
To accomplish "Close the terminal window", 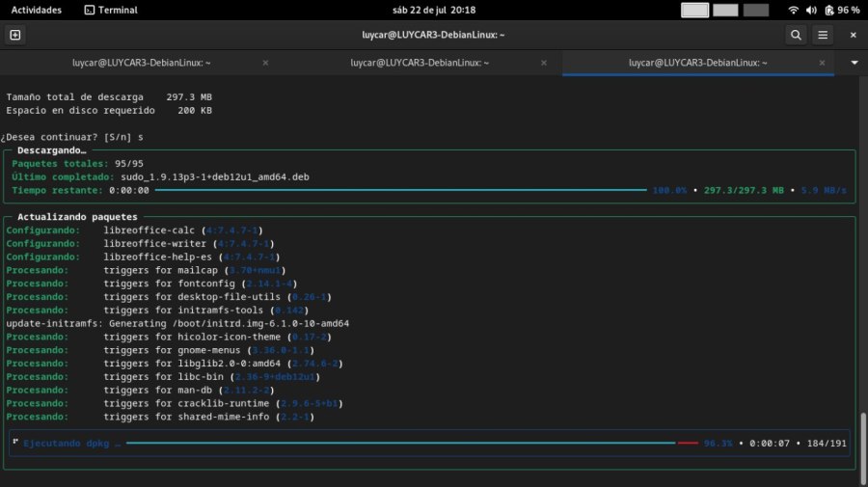I will 853,35.
